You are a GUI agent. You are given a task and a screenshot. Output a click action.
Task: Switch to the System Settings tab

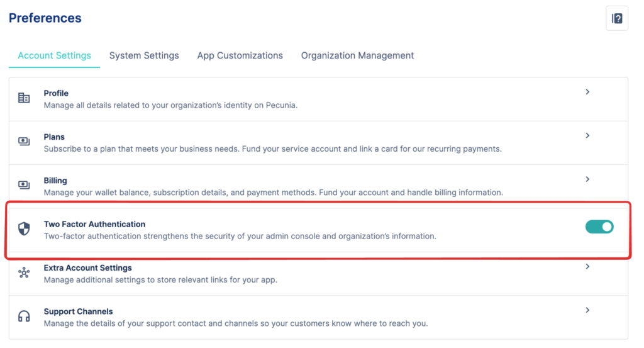tap(144, 55)
